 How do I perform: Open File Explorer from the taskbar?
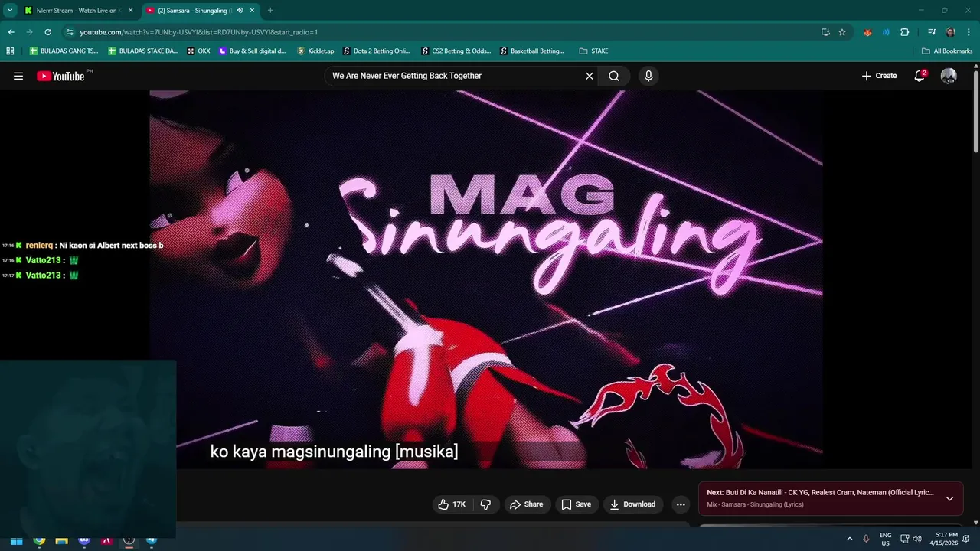click(x=61, y=540)
